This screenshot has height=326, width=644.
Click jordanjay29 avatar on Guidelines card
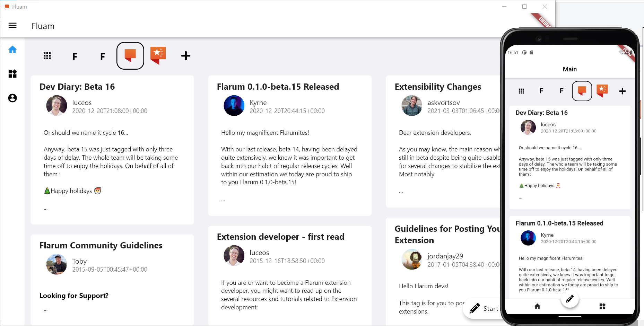[412, 259]
